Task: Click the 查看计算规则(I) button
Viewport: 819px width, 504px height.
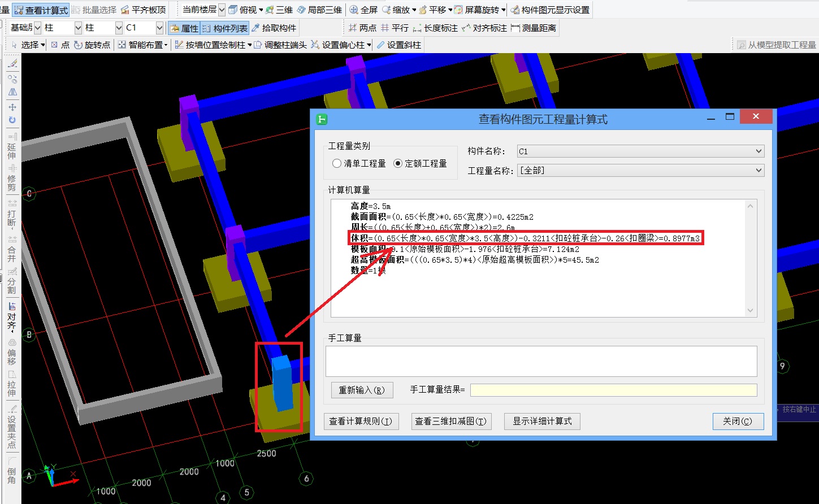Action: point(361,421)
